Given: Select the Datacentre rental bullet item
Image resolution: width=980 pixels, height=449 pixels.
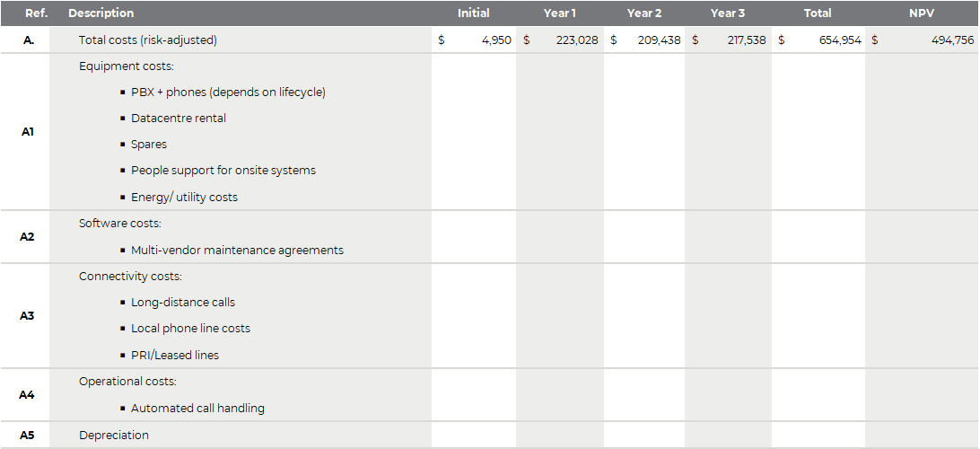Looking at the screenshot, I should point(178,119).
